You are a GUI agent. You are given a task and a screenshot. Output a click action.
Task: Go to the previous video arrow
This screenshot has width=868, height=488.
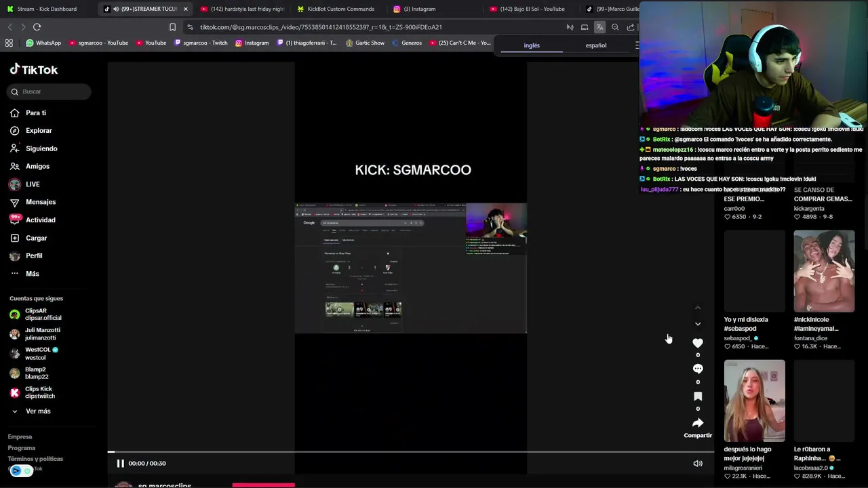click(x=698, y=308)
